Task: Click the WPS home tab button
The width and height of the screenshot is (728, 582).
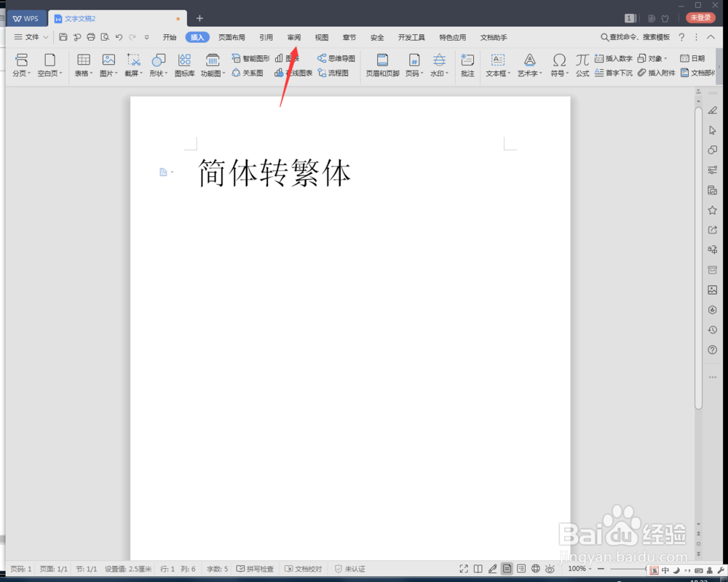Action: [x=26, y=19]
